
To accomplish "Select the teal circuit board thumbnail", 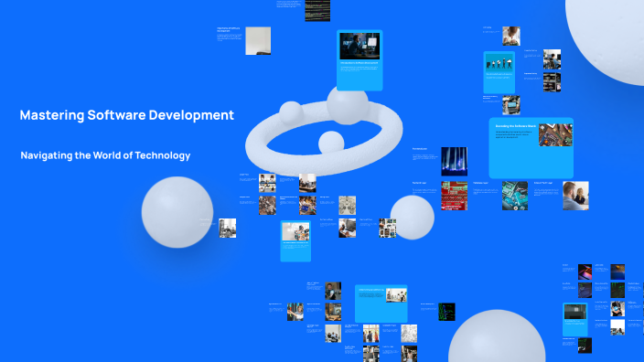I will pos(515,196).
